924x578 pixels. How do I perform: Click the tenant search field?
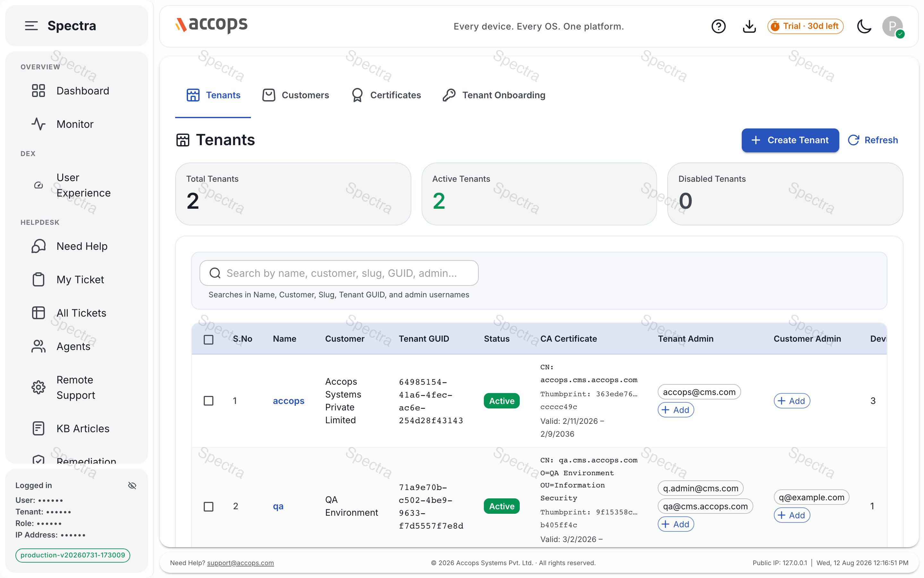click(x=339, y=273)
